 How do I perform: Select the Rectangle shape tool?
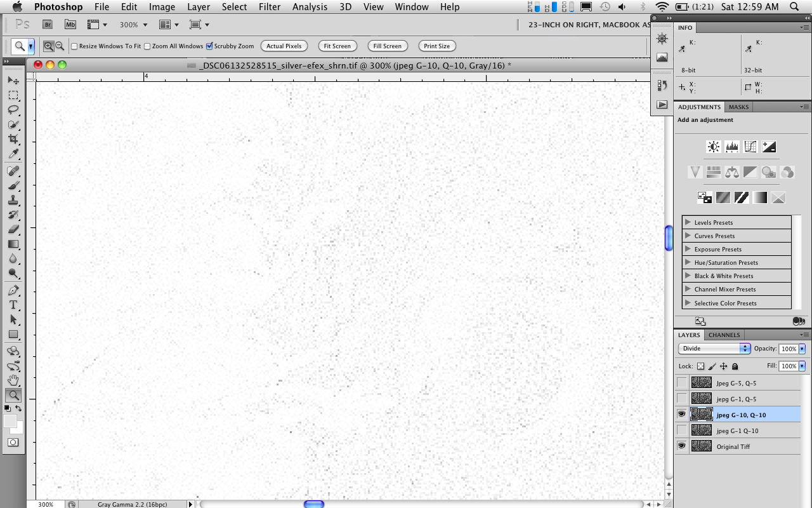click(13, 334)
